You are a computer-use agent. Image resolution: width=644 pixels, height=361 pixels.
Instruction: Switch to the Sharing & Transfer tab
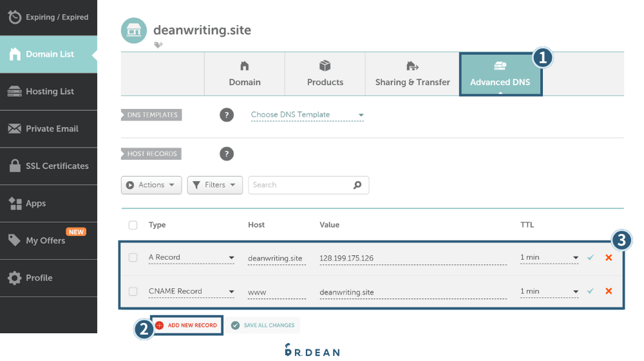coord(412,74)
